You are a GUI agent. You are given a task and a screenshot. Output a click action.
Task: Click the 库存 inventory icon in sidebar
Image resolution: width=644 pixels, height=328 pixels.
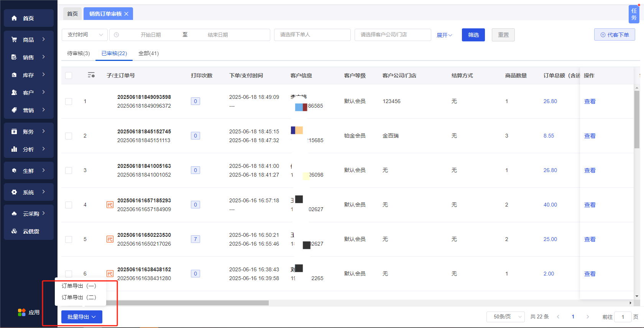pos(14,75)
